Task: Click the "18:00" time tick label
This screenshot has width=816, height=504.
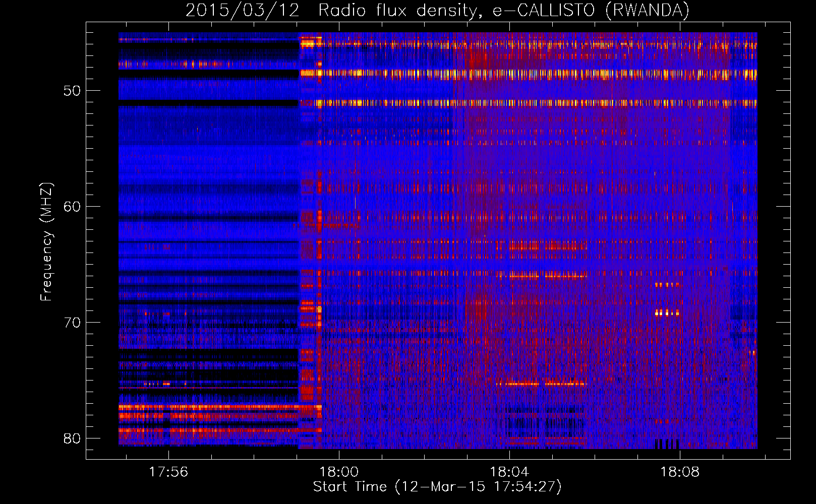Action: pyautogui.click(x=339, y=472)
